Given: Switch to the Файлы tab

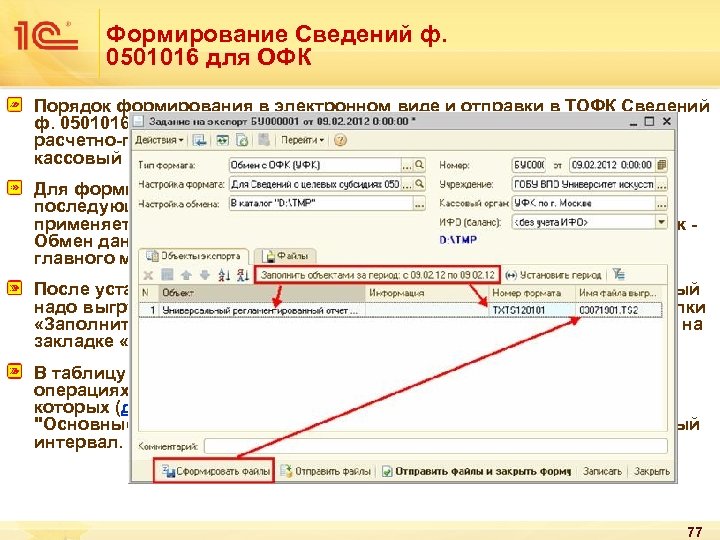Looking at the screenshot, I should click(287, 256).
